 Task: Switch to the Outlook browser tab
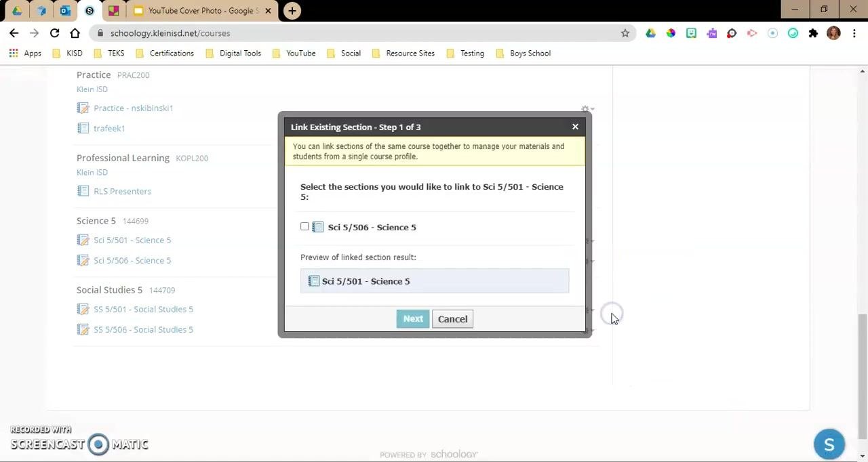coord(65,11)
